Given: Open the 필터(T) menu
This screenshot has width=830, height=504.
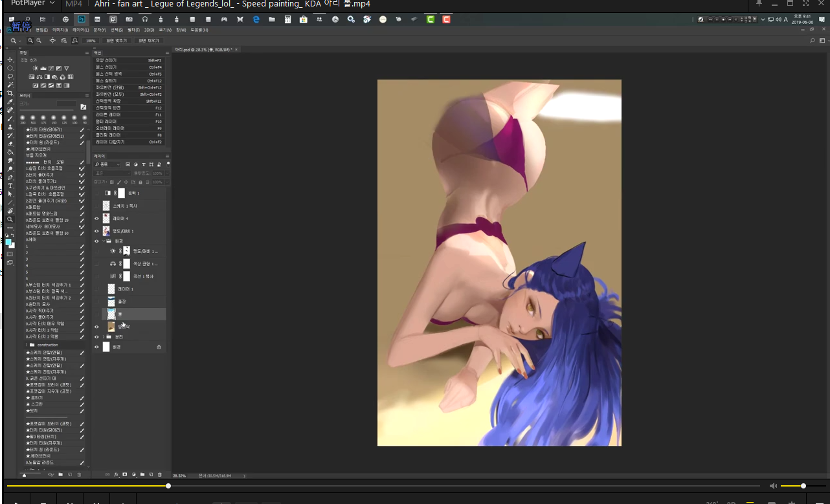Looking at the screenshot, I should [x=133, y=30].
